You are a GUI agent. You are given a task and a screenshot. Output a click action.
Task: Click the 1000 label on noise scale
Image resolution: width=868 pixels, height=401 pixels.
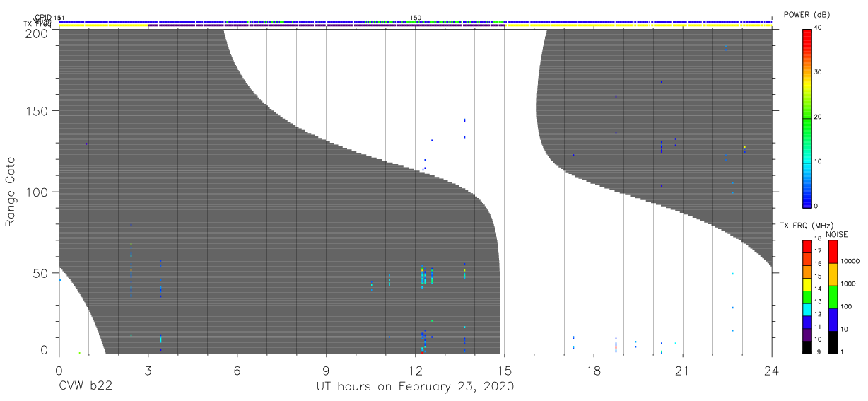click(x=850, y=284)
